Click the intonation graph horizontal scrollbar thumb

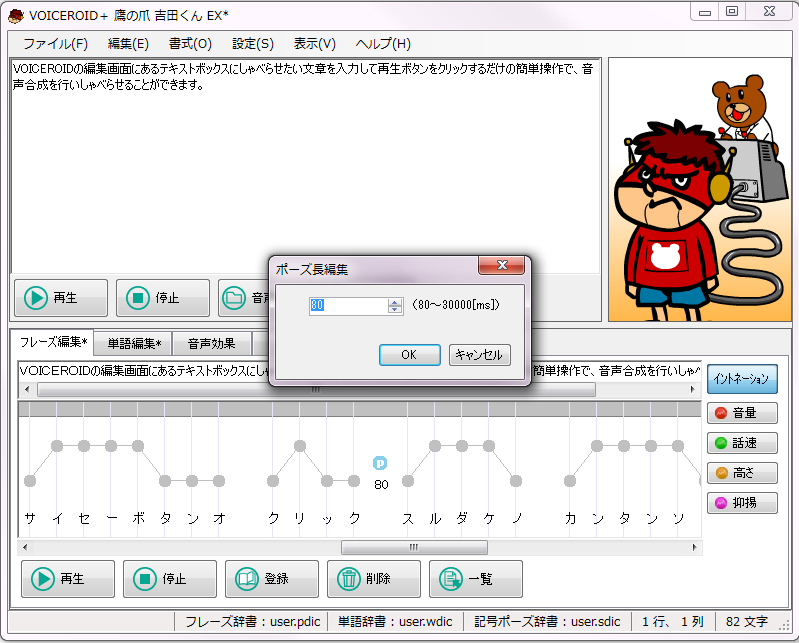click(414, 548)
